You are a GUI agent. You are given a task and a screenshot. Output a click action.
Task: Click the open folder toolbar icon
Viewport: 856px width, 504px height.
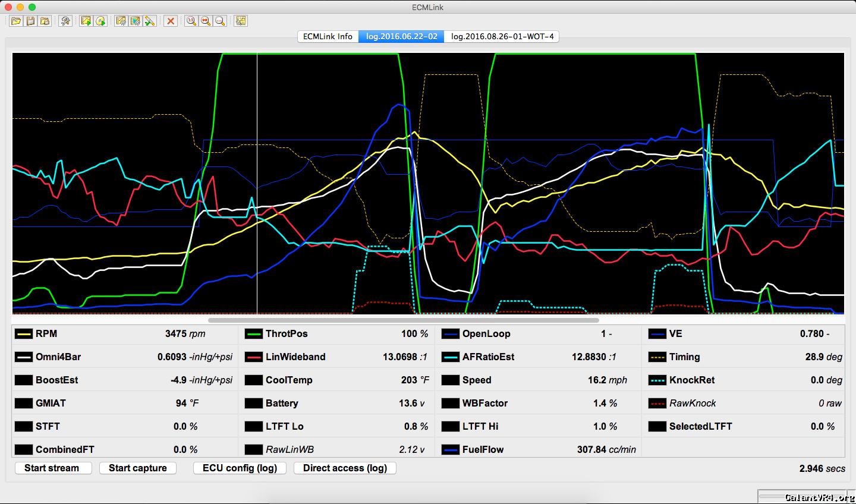15,21
